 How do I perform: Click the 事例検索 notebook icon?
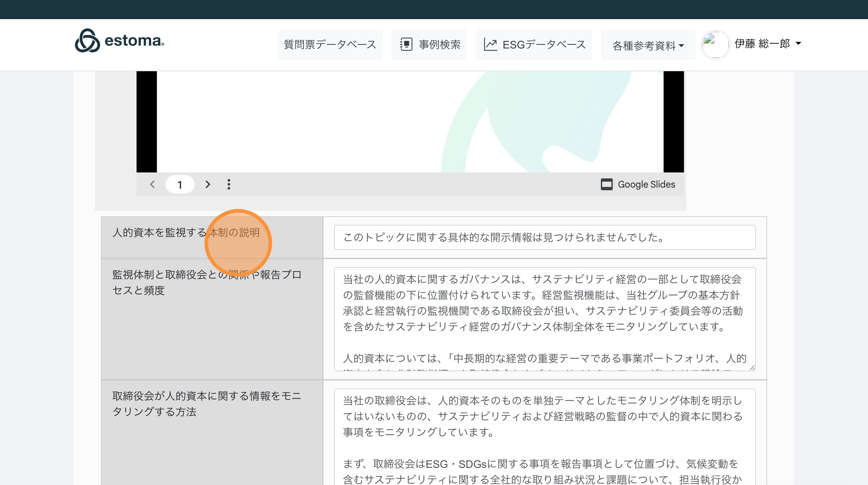406,45
